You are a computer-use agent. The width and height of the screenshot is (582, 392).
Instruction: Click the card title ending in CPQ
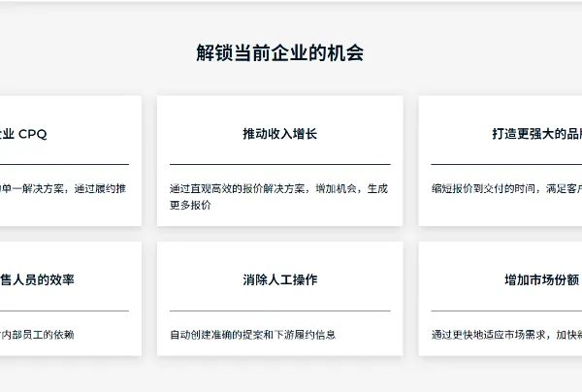coord(23,134)
